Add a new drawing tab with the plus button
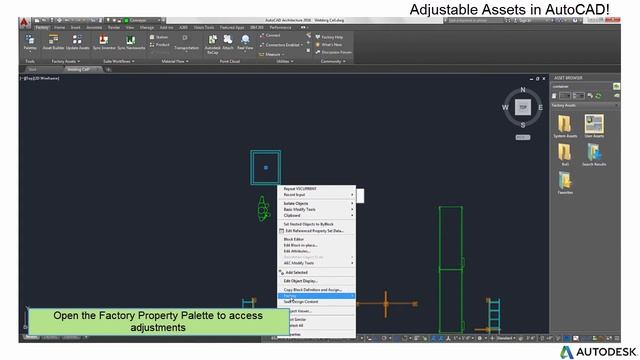Screen dimensions: 640x360 (109, 69)
